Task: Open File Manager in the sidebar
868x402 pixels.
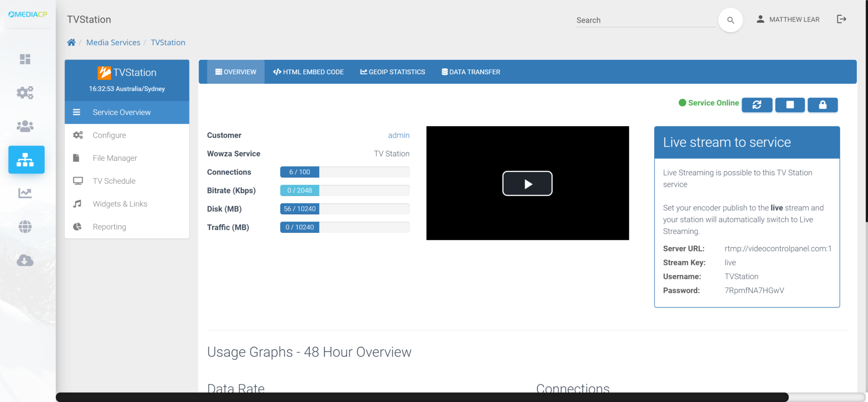Action: (x=127, y=158)
